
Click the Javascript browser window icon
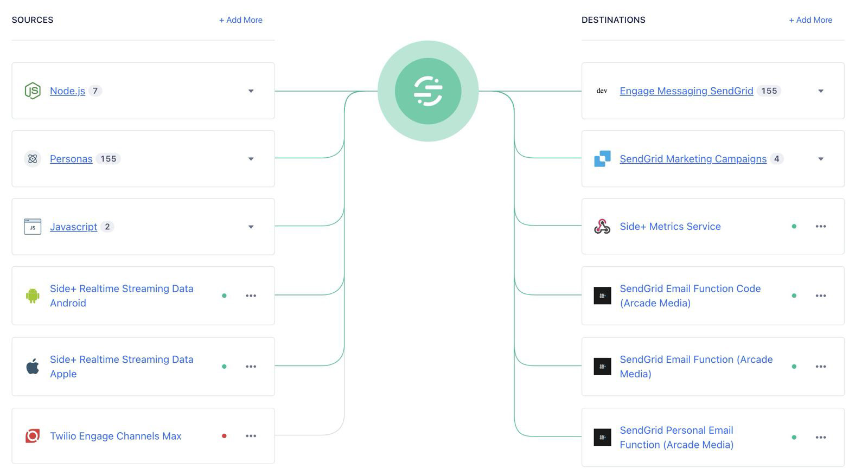[x=33, y=227]
